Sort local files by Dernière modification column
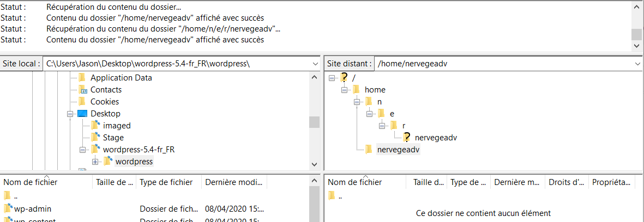This screenshot has width=644, height=222. point(234,182)
